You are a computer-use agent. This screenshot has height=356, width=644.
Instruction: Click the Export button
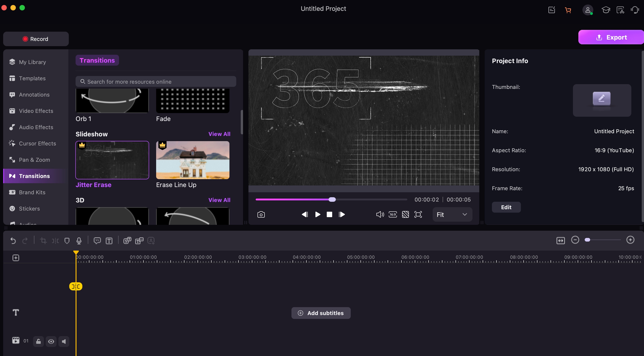click(611, 37)
